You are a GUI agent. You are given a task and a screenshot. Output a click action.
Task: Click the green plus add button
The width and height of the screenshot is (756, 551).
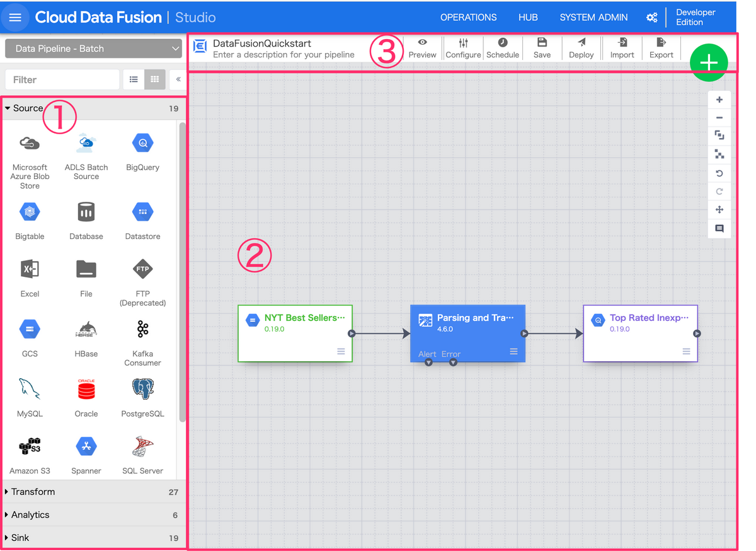(x=709, y=62)
